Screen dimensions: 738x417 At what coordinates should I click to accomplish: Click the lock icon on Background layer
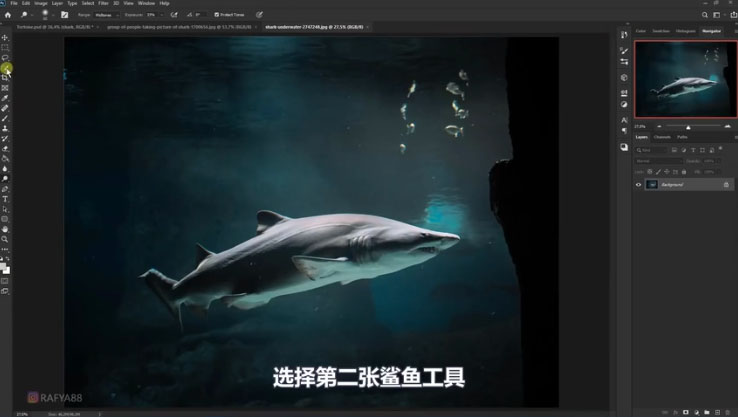(x=726, y=185)
